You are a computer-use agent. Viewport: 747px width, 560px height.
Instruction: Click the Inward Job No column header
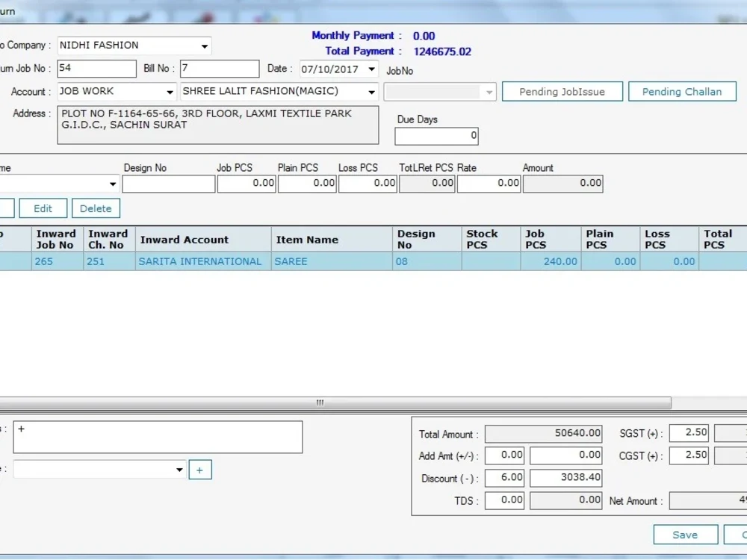click(58, 239)
